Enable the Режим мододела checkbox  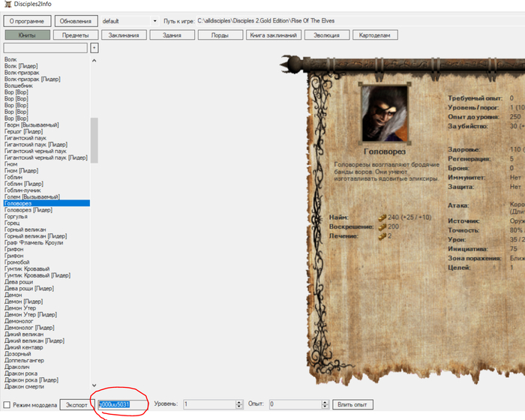click(7, 405)
